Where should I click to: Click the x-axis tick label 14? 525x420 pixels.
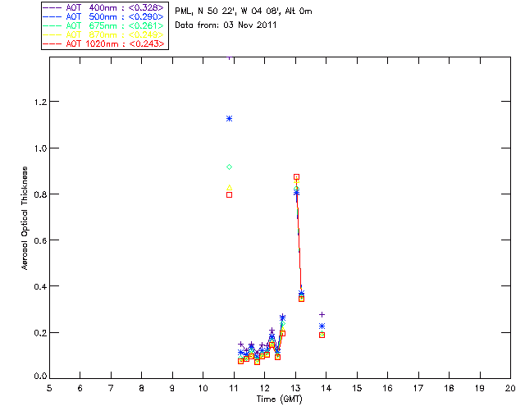tap(326, 388)
